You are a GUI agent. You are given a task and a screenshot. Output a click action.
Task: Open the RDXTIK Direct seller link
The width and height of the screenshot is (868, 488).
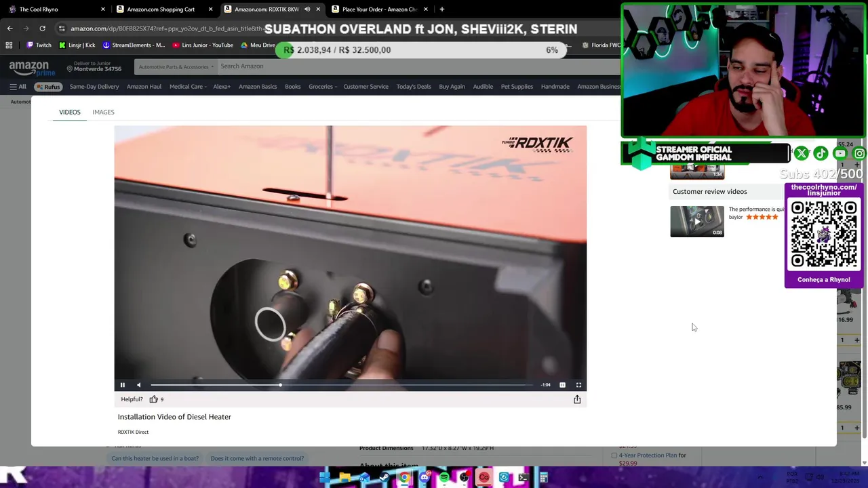[133, 432]
